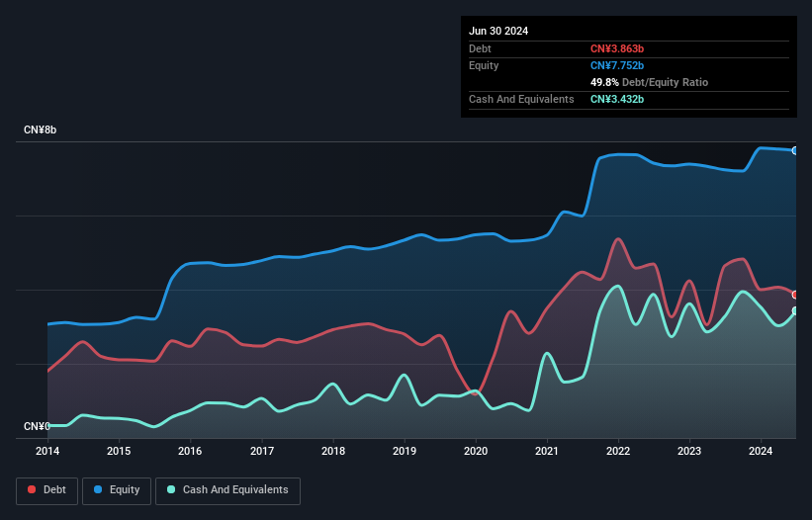
Task: Click the 2019 x-axis label
Action: tap(405, 451)
